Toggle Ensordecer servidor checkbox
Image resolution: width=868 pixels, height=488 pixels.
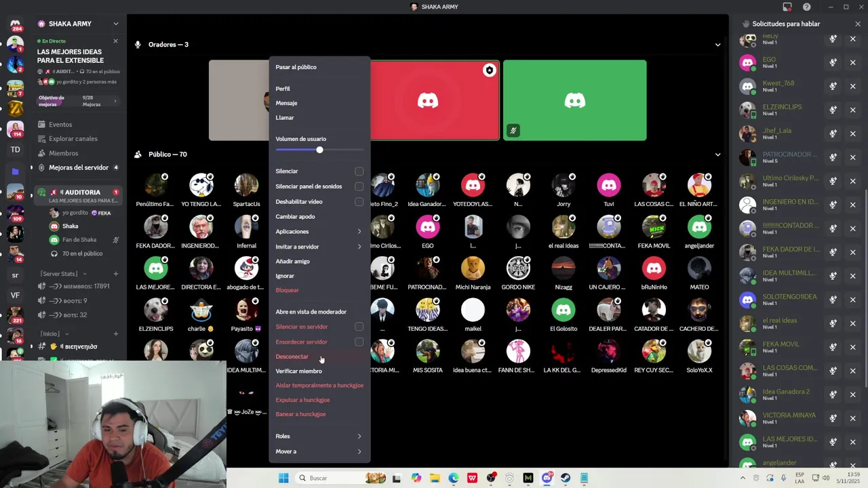359,342
